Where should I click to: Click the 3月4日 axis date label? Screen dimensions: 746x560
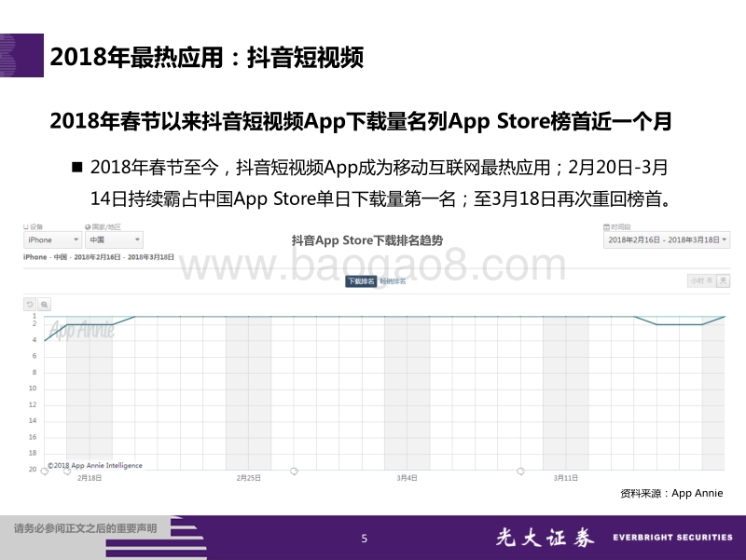click(407, 478)
